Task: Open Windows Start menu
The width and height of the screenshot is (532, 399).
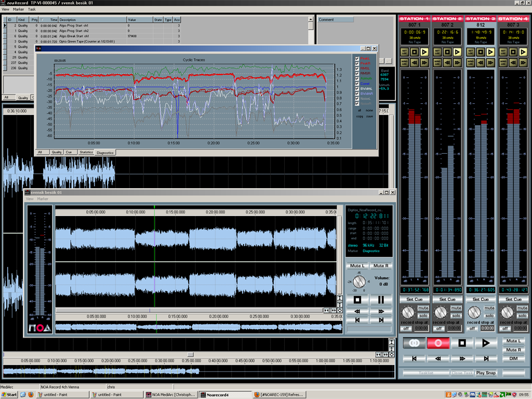Action: [x=9, y=394]
